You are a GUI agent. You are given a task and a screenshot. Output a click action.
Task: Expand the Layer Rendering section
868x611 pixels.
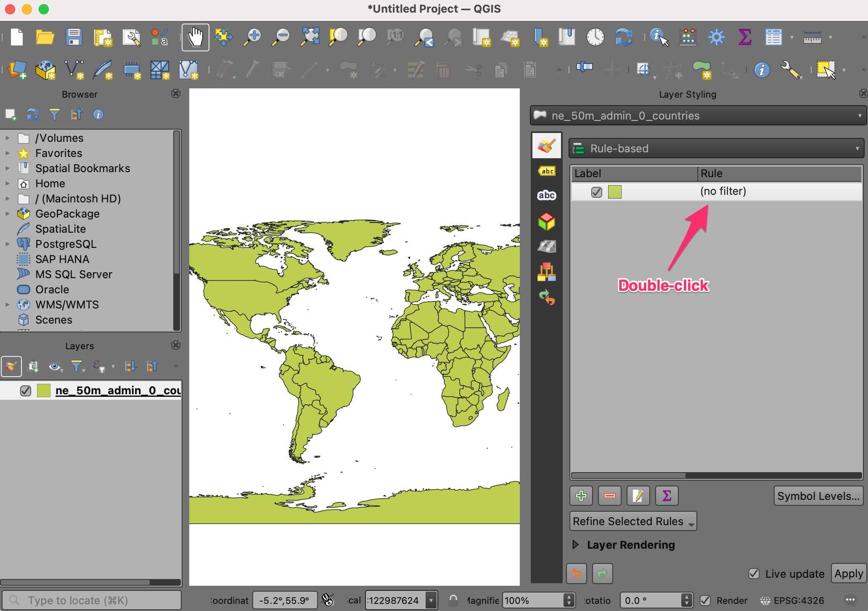tap(576, 545)
